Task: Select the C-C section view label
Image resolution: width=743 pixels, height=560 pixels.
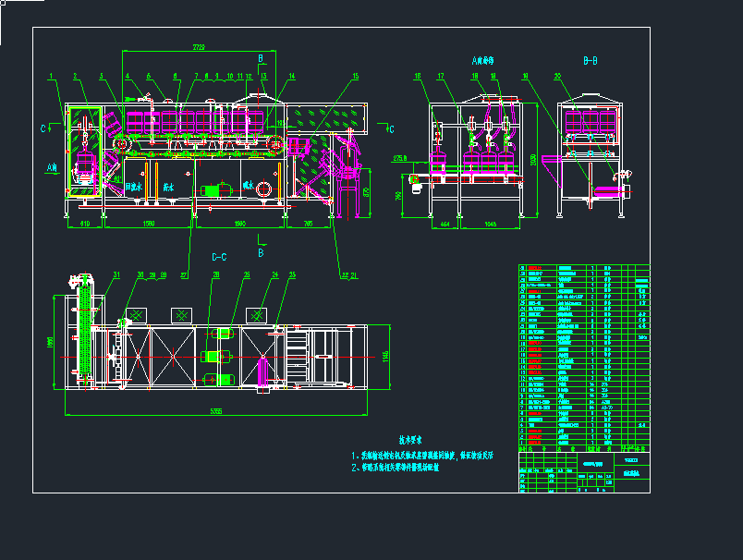Action: click(220, 256)
